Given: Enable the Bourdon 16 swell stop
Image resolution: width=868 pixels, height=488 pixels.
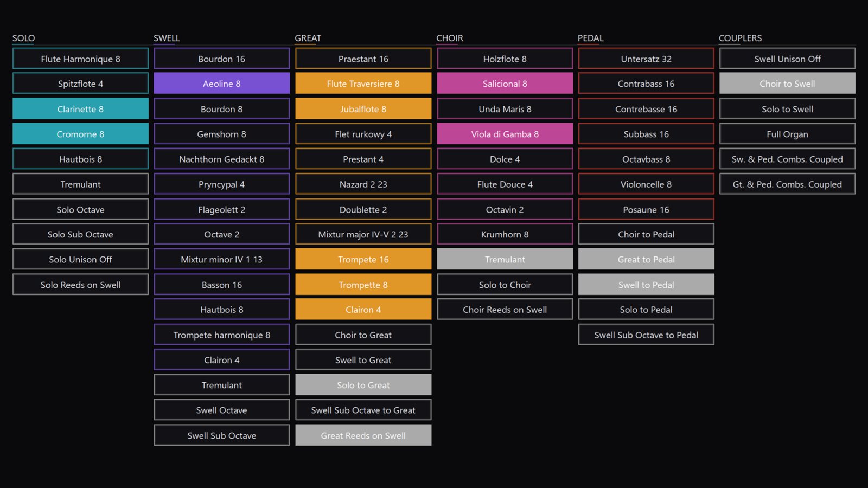Looking at the screenshot, I should point(222,59).
